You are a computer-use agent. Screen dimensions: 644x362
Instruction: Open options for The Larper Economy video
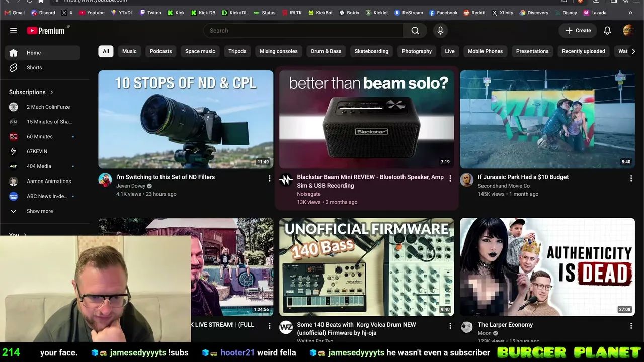pyautogui.click(x=631, y=326)
